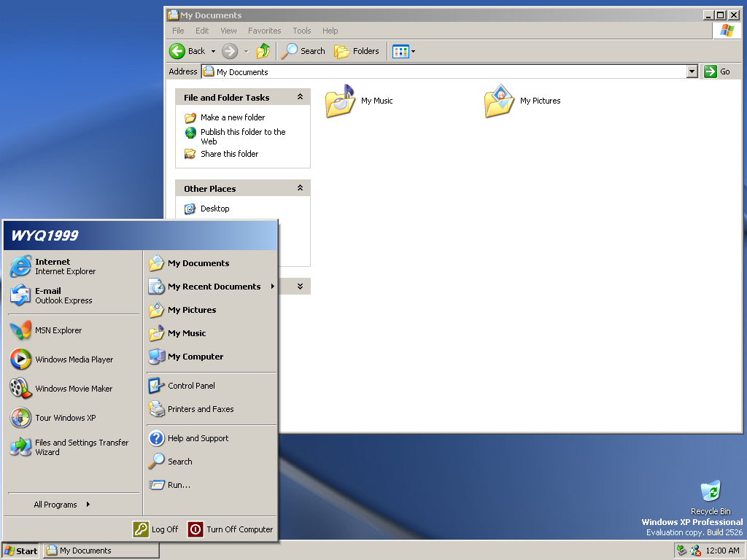Click the Address bar input field
The width and height of the screenshot is (747, 560).
pyautogui.click(x=445, y=71)
